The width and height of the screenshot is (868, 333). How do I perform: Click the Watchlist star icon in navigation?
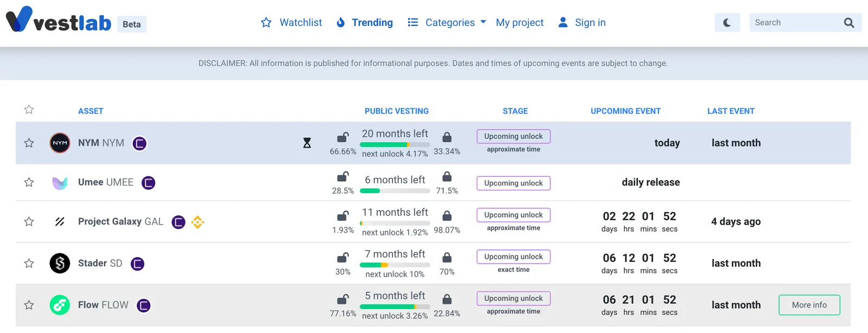coord(266,22)
